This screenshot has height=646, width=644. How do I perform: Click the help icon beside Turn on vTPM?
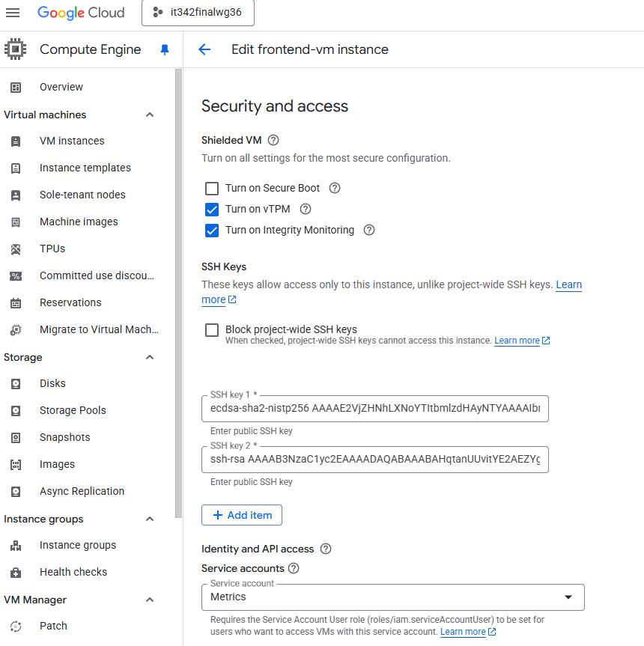tap(306, 209)
